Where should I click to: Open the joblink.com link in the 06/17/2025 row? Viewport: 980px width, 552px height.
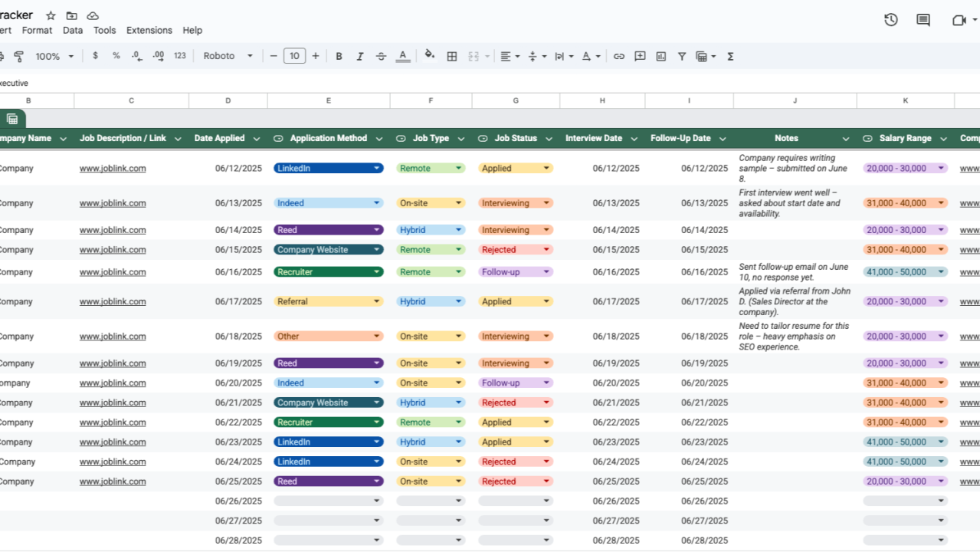(x=113, y=301)
